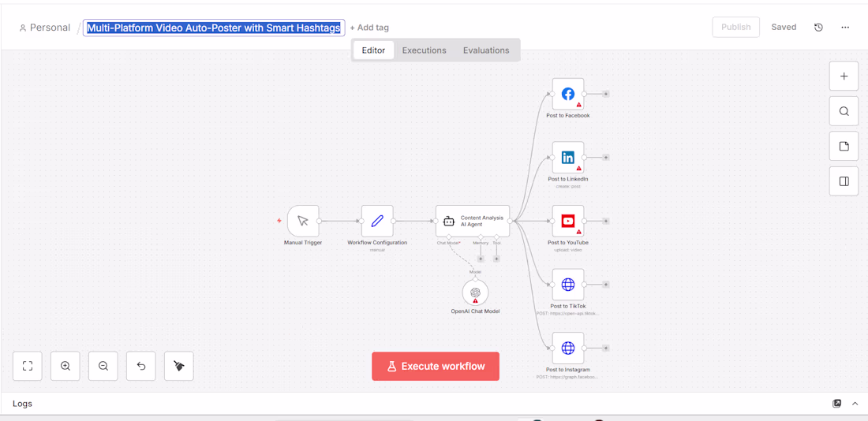The width and height of the screenshot is (868, 421).
Task: Select the Workflow Configuration node
Action: 377,222
